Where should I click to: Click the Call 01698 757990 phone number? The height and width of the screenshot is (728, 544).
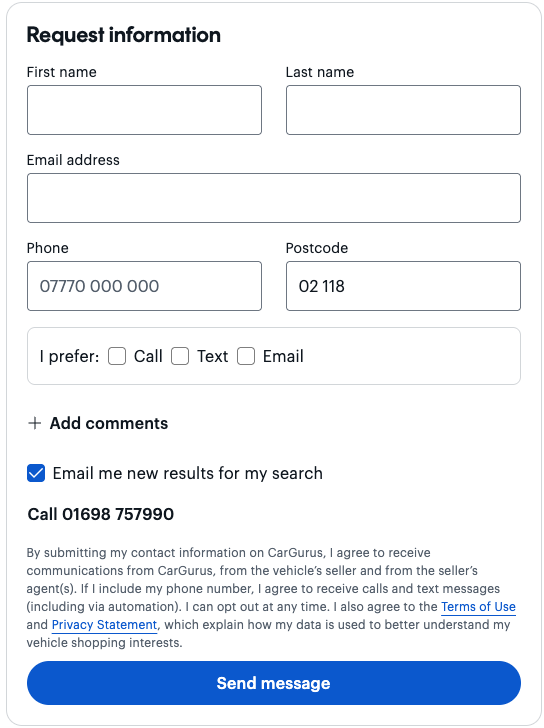click(x=101, y=514)
